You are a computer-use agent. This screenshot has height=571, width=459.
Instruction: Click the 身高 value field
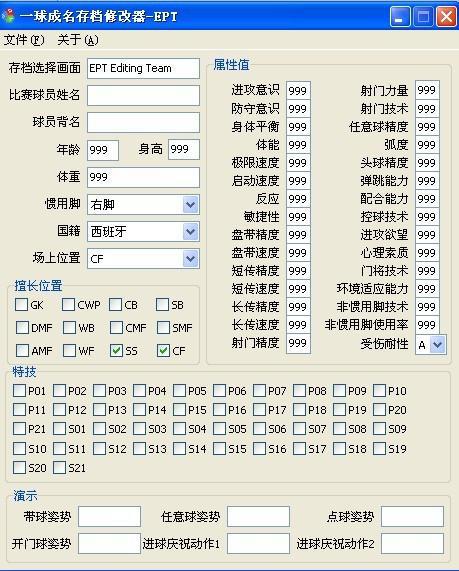(x=184, y=149)
